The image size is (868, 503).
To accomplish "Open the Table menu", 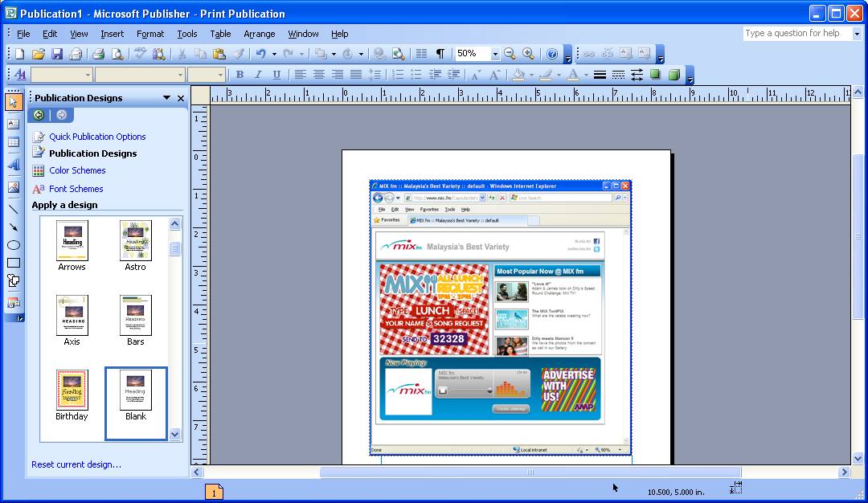I will pyautogui.click(x=220, y=34).
